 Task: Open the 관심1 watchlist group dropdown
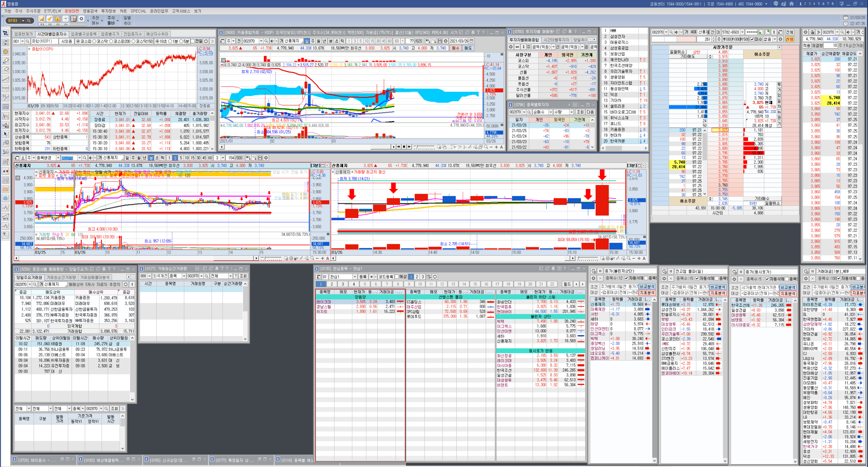(354, 277)
